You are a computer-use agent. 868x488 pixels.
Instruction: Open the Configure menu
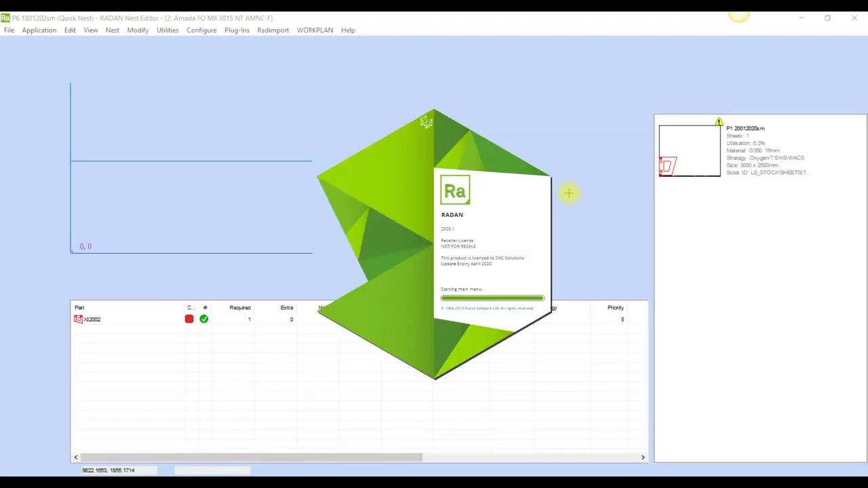coord(201,30)
